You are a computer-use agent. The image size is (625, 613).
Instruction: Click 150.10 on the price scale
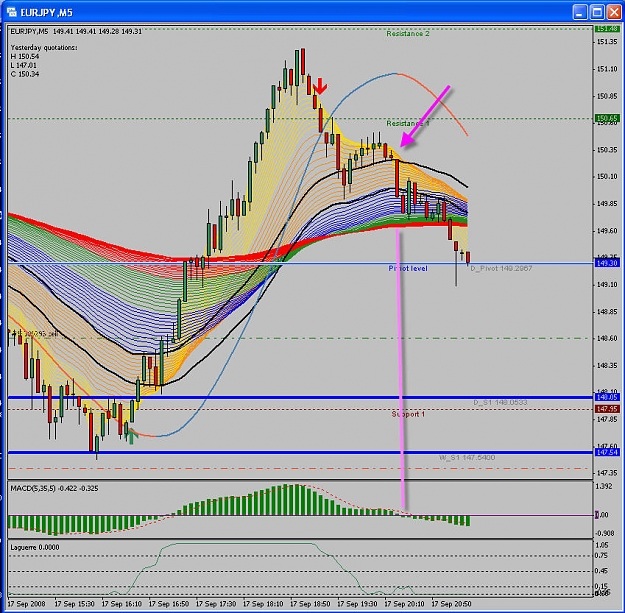607,177
